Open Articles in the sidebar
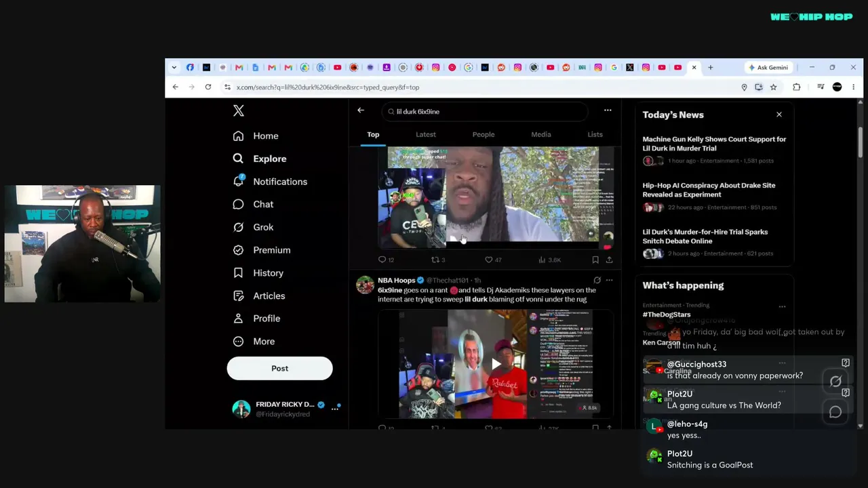Image resolution: width=868 pixels, height=488 pixels. click(259, 296)
